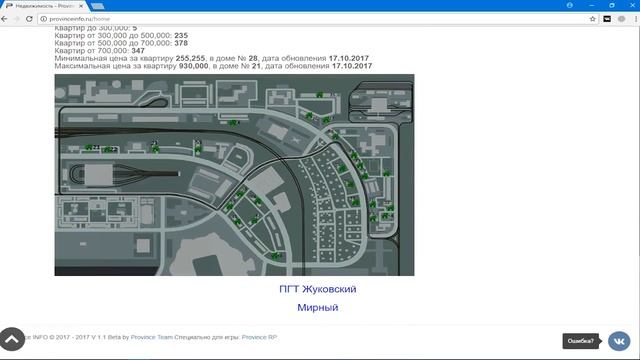Screen dimensions: 640x360
Task: Open a new browser tab
Action: pyautogui.click(x=98, y=6)
